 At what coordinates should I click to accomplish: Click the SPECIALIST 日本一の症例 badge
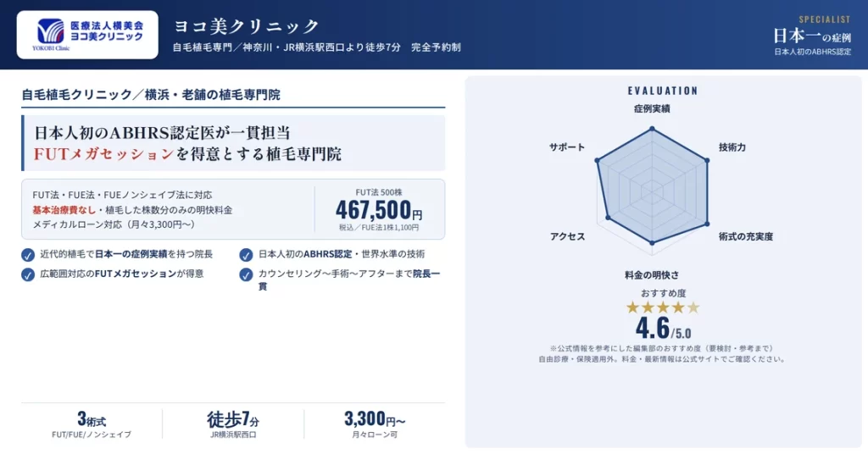[812, 36]
